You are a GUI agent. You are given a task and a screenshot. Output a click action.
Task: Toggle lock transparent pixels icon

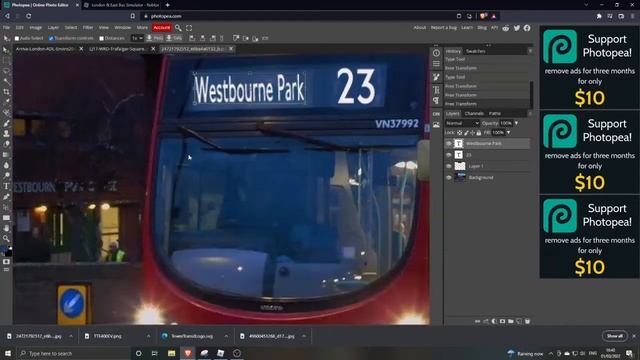tap(460, 133)
